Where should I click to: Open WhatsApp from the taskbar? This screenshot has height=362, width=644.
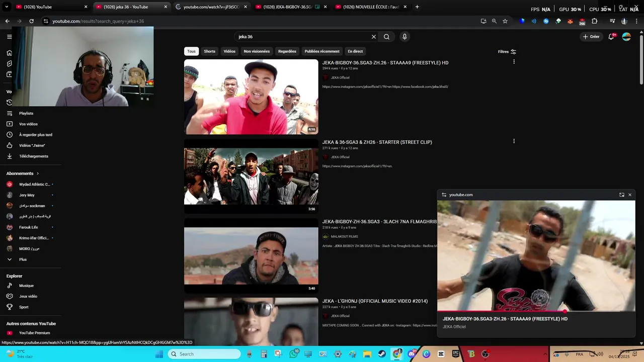pos(293,354)
